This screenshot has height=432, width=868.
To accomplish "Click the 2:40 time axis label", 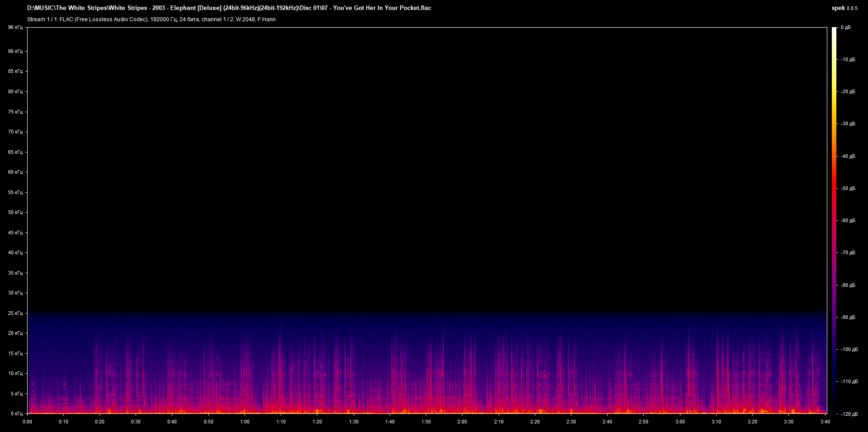I will pyautogui.click(x=607, y=422).
